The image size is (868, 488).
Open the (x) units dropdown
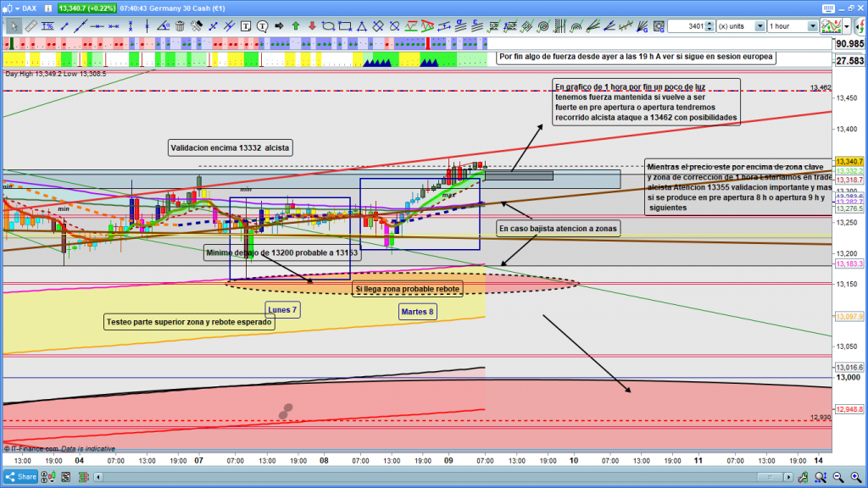(743, 26)
